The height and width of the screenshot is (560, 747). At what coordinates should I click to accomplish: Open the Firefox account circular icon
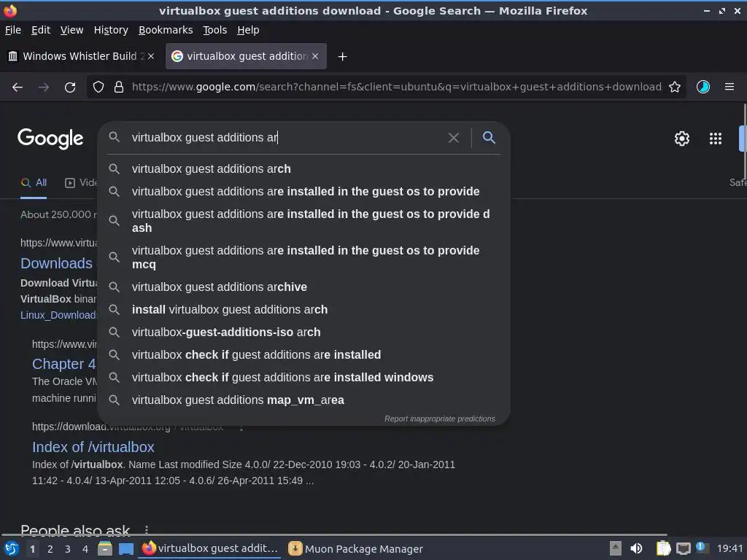703,87
